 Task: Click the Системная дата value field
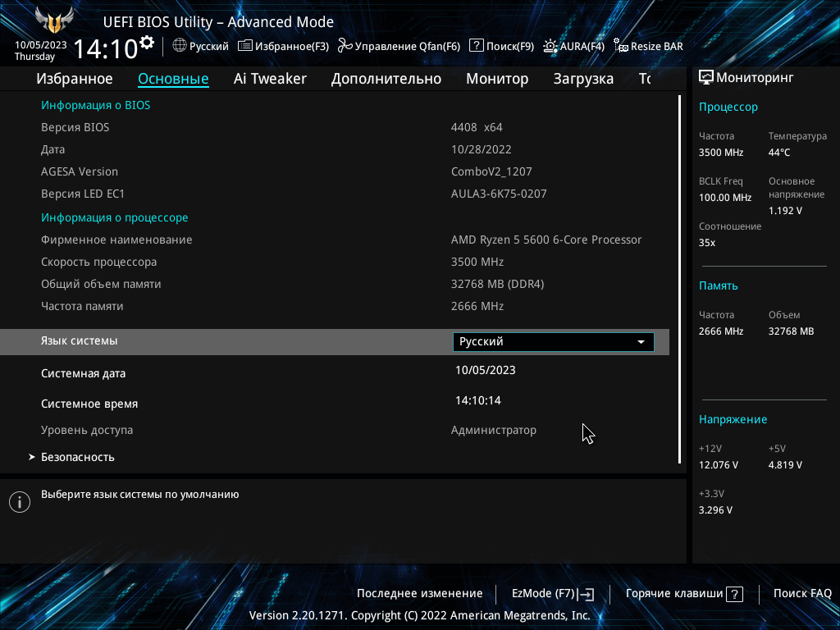486,370
